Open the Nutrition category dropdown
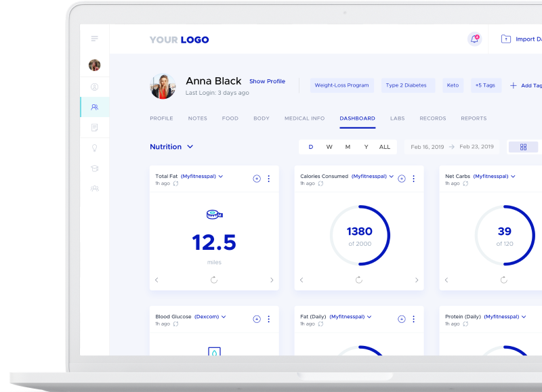542x392 pixels. point(171,147)
